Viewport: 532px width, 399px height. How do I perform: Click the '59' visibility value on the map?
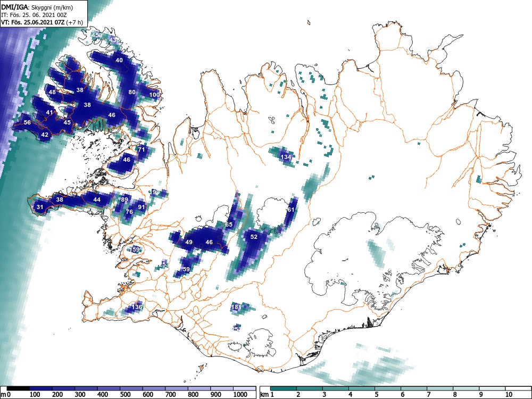(x=186, y=269)
